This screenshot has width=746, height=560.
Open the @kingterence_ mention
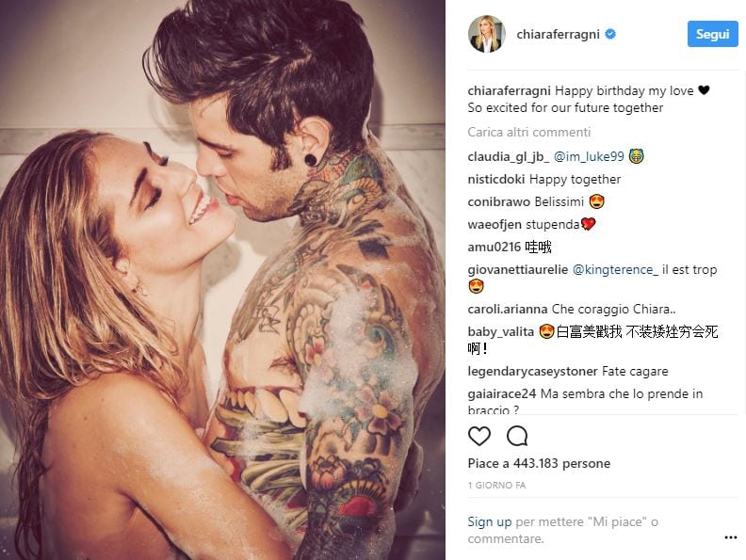tap(615, 269)
